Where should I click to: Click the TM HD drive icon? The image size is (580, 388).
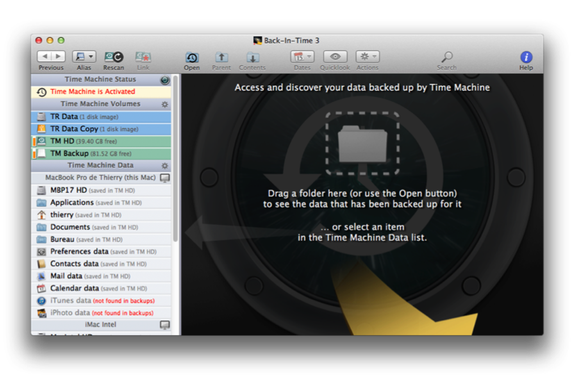[x=41, y=141]
